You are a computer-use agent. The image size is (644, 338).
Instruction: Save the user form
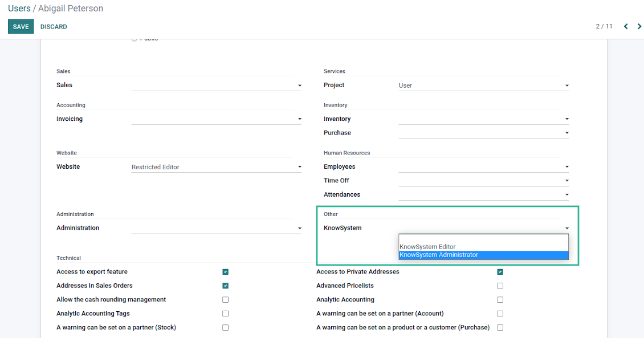pyautogui.click(x=21, y=27)
